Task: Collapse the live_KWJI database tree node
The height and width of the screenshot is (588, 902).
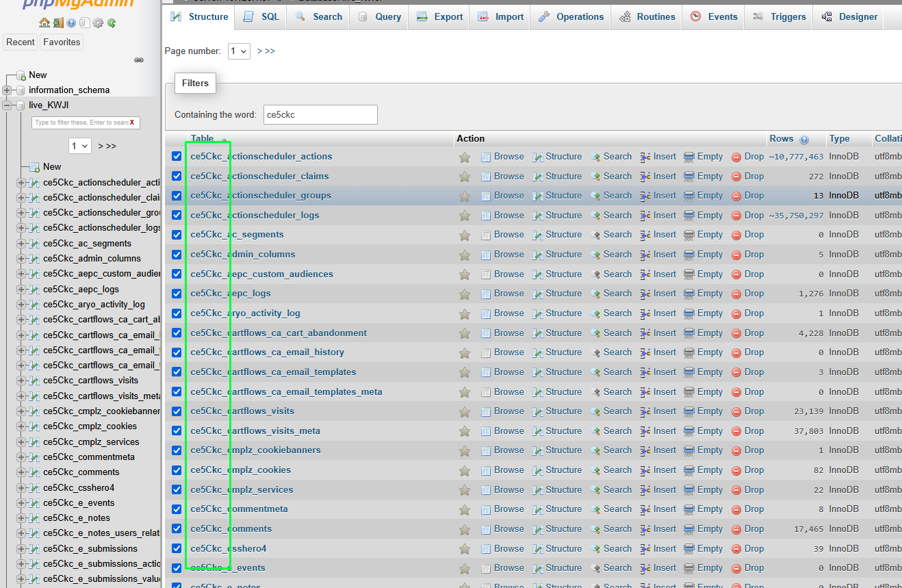Action: click(7, 105)
